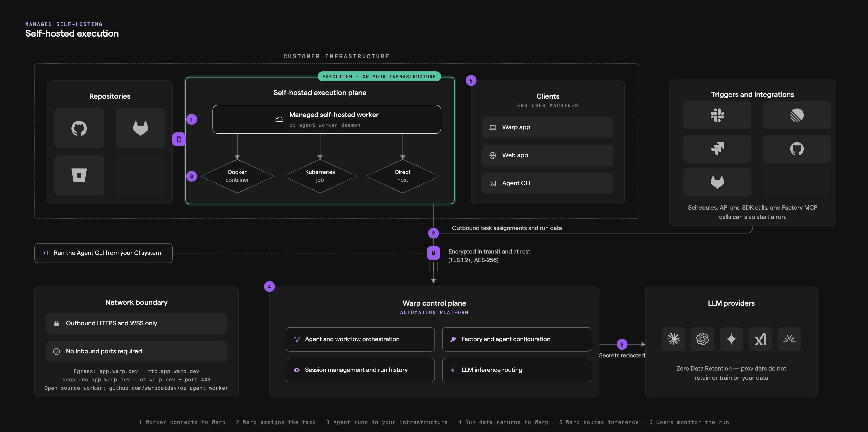Click the Jira logo in Triggers and integrations

[717, 148]
